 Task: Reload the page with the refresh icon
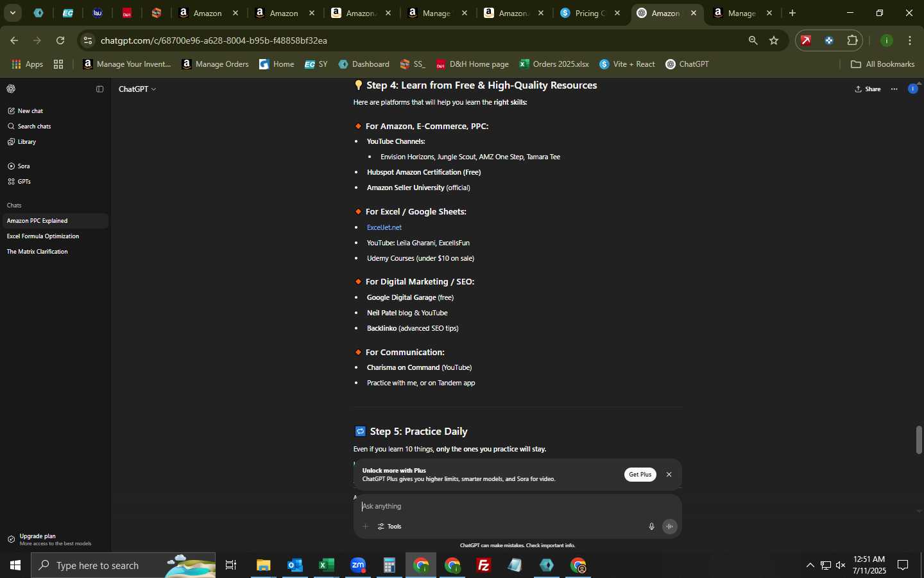tap(60, 40)
